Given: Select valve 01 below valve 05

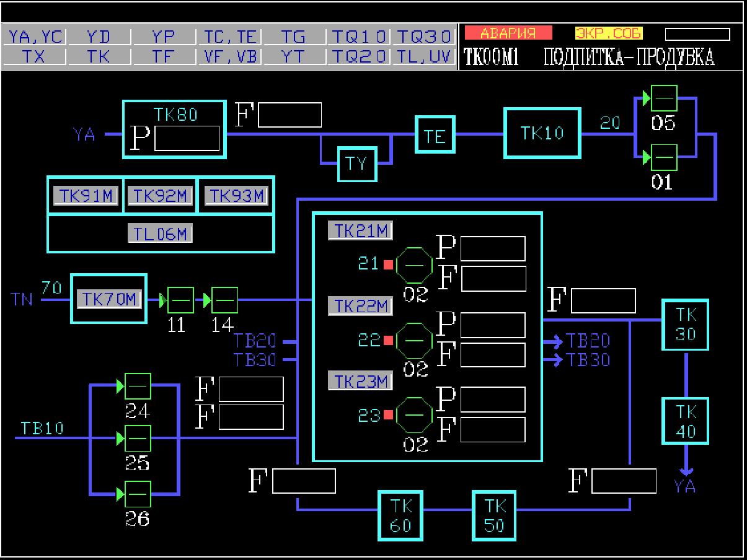Looking at the screenshot, I should click(x=664, y=158).
